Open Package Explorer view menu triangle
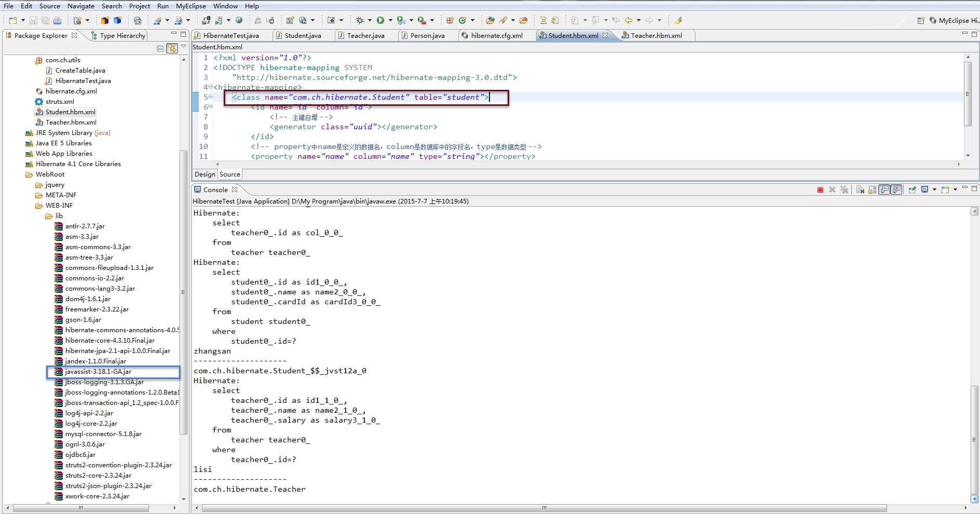 click(x=183, y=47)
